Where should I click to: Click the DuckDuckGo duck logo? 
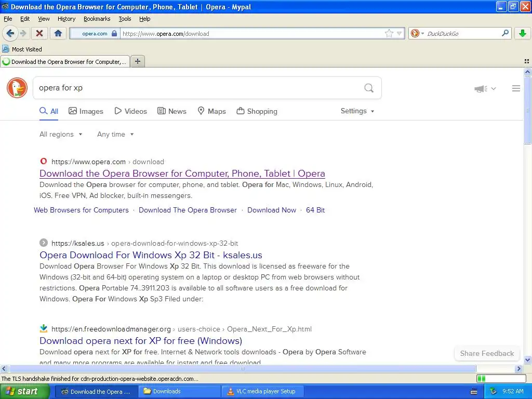coord(17,88)
